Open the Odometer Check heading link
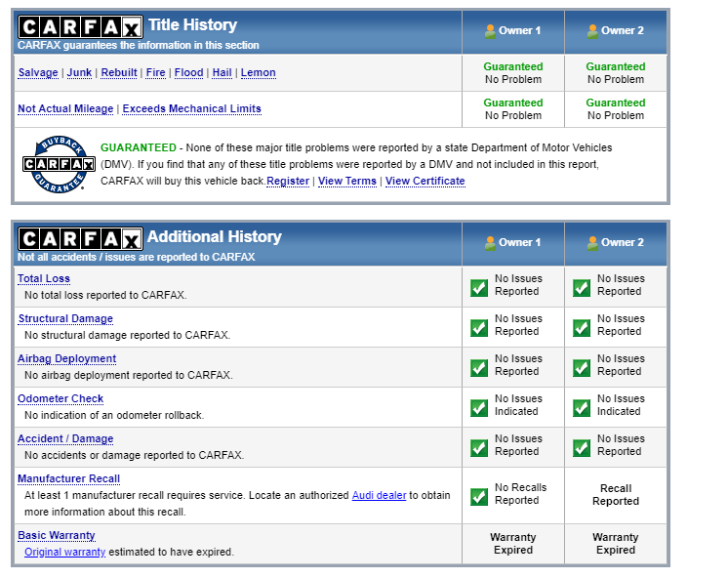The width and height of the screenshot is (728, 578). point(61,399)
